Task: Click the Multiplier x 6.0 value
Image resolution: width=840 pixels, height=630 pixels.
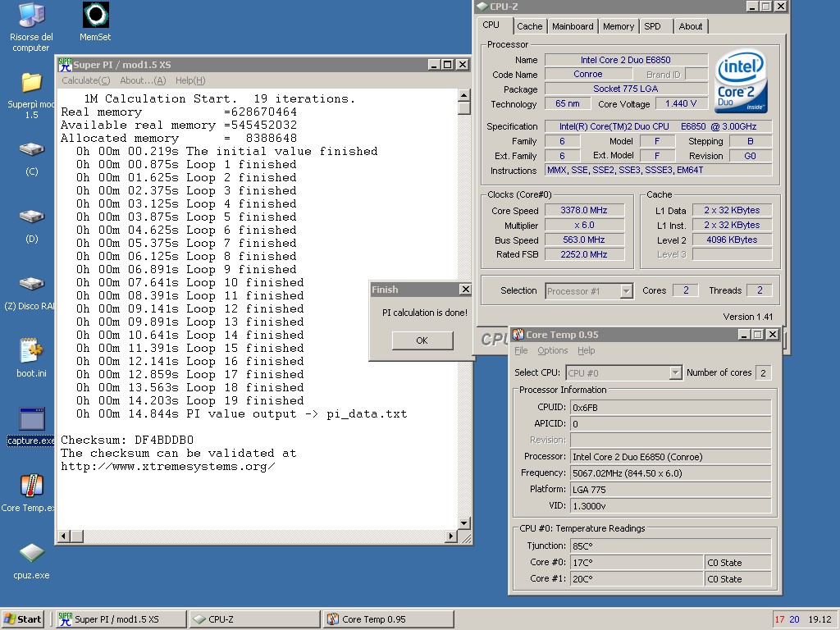Action: pos(584,225)
